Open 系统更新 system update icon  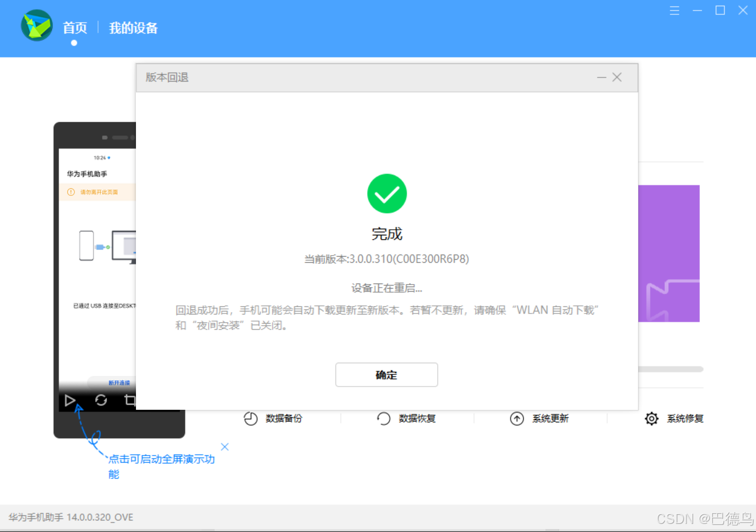pos(517,418)
